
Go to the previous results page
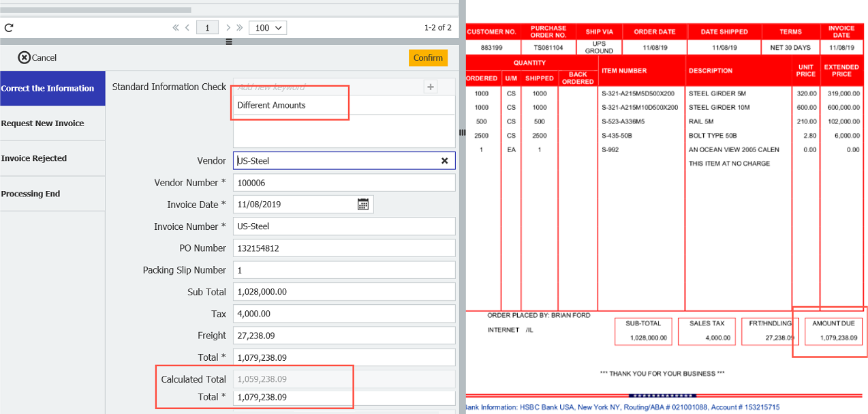point(187,28)
